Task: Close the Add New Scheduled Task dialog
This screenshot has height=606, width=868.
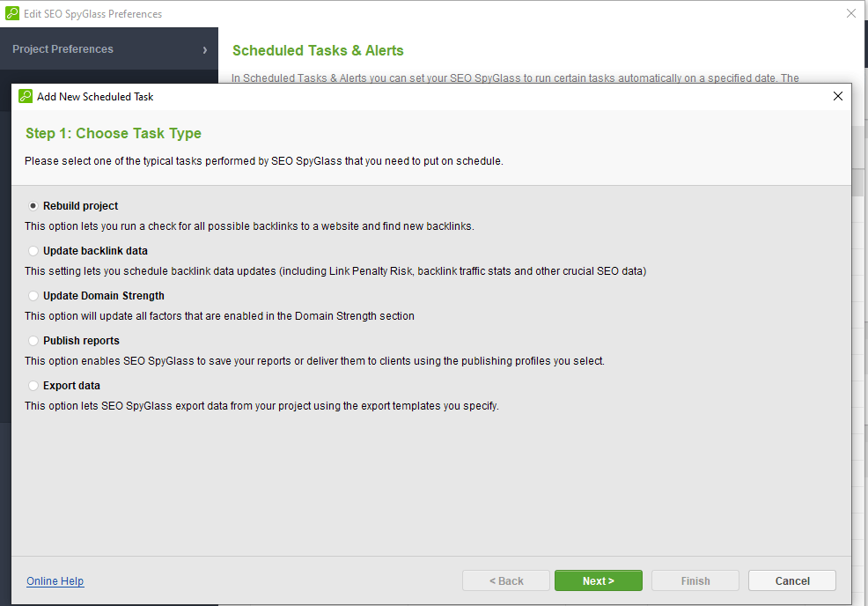Action: [838, 96]
